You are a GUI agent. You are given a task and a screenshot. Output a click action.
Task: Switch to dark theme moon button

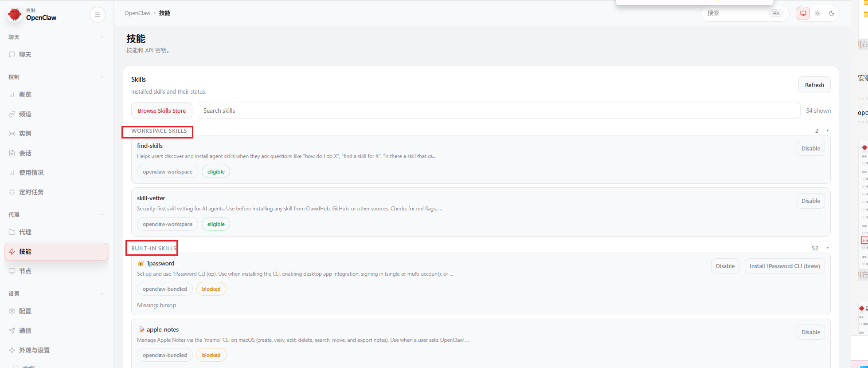[x=832, y=13]
